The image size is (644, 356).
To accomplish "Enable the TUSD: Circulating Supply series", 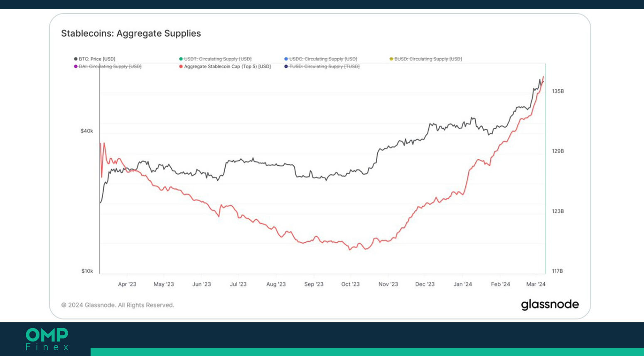I will [x=322, y=67].
